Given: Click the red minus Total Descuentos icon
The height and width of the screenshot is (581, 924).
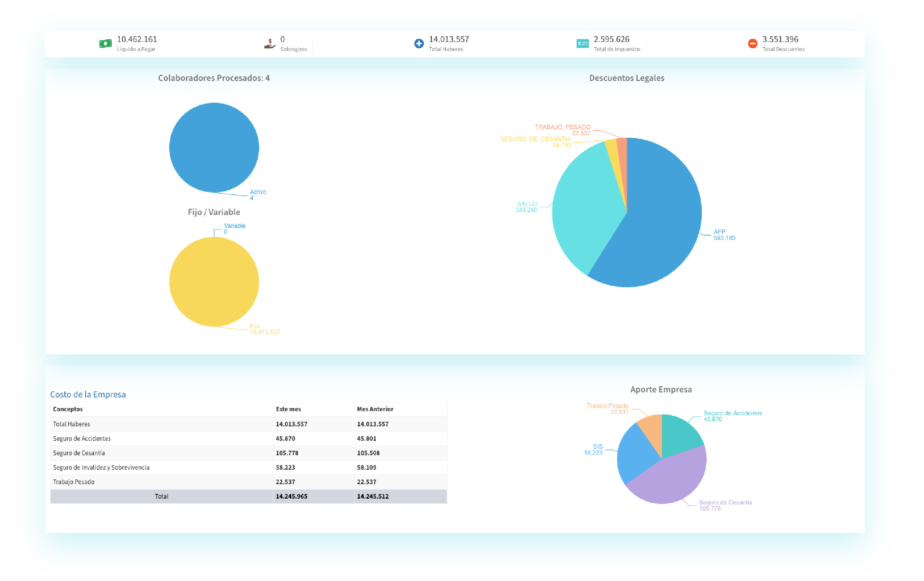Looking at the screenshot, I should [753, 43].
